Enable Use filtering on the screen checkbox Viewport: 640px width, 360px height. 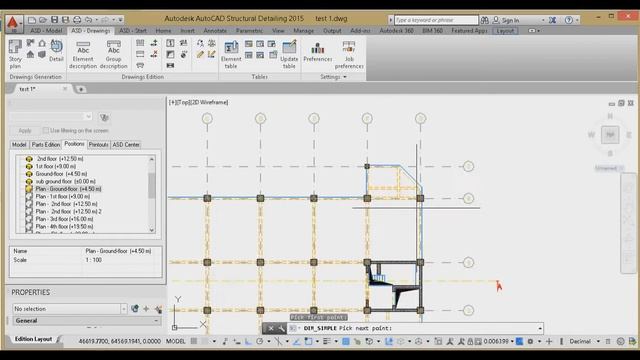point(46,130)
